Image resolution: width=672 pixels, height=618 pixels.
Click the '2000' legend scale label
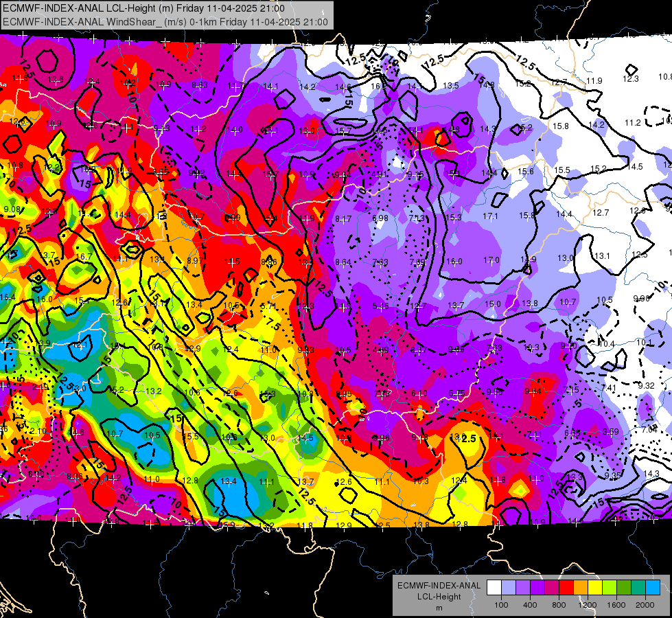point(645,605)
